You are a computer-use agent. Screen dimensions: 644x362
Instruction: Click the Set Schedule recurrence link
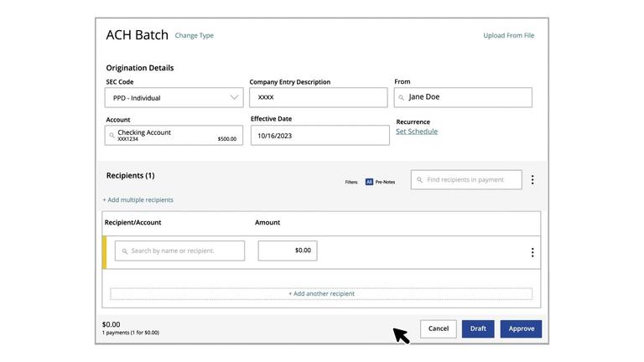coord(417,132)
